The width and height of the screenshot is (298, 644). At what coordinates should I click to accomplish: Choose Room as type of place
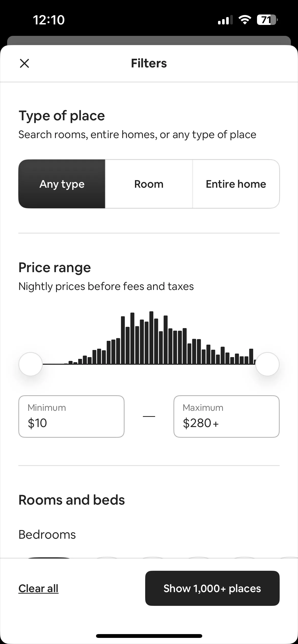tap(149, 184)
